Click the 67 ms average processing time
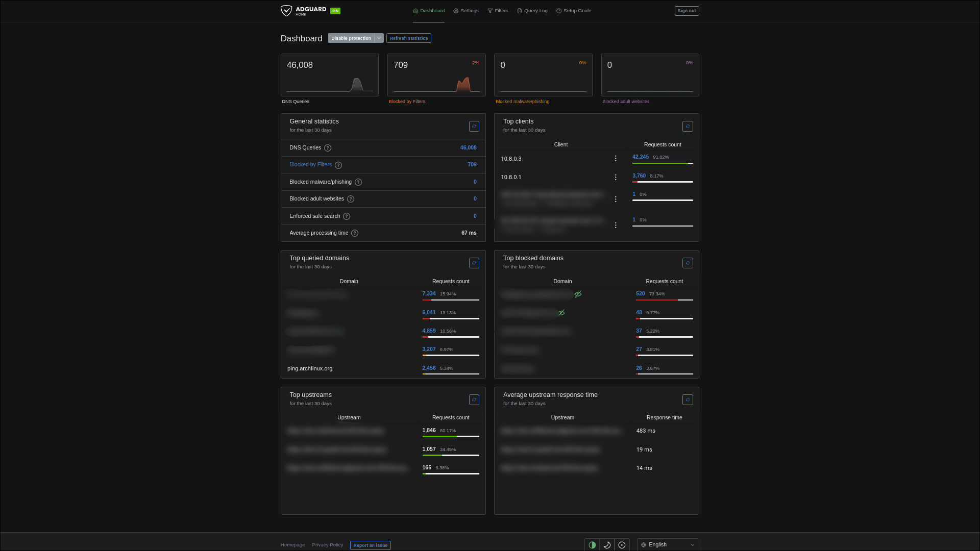 (469, 233)
